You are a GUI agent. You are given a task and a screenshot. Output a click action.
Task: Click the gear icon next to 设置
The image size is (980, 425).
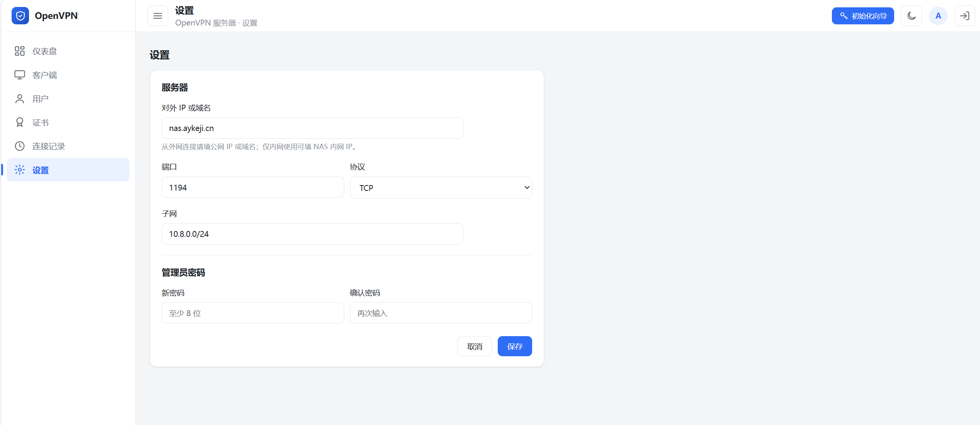coord(20,170)
